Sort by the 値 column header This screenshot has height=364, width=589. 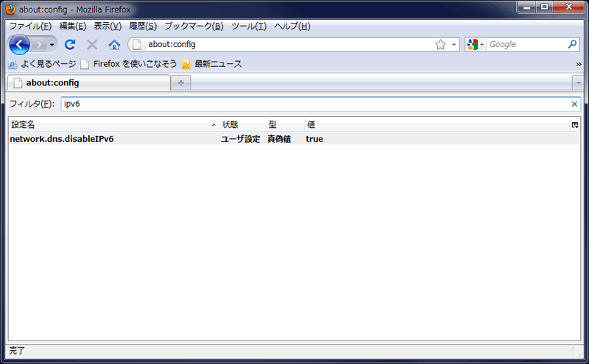(437, 124)
